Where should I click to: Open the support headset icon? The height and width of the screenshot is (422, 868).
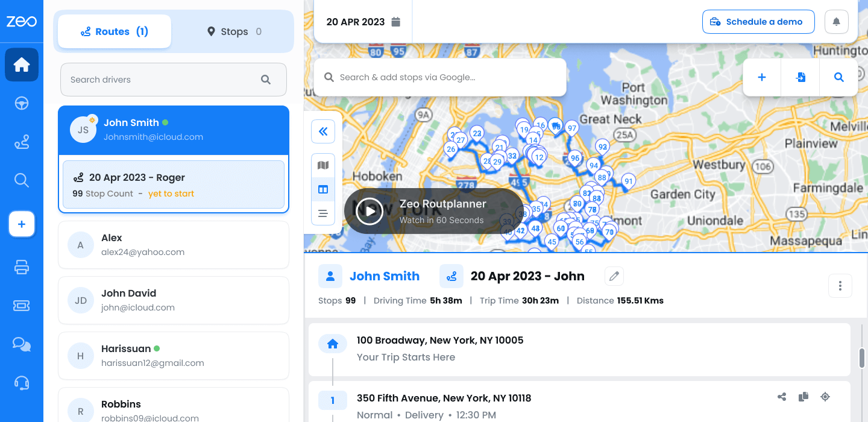click(x=22, y=383)
